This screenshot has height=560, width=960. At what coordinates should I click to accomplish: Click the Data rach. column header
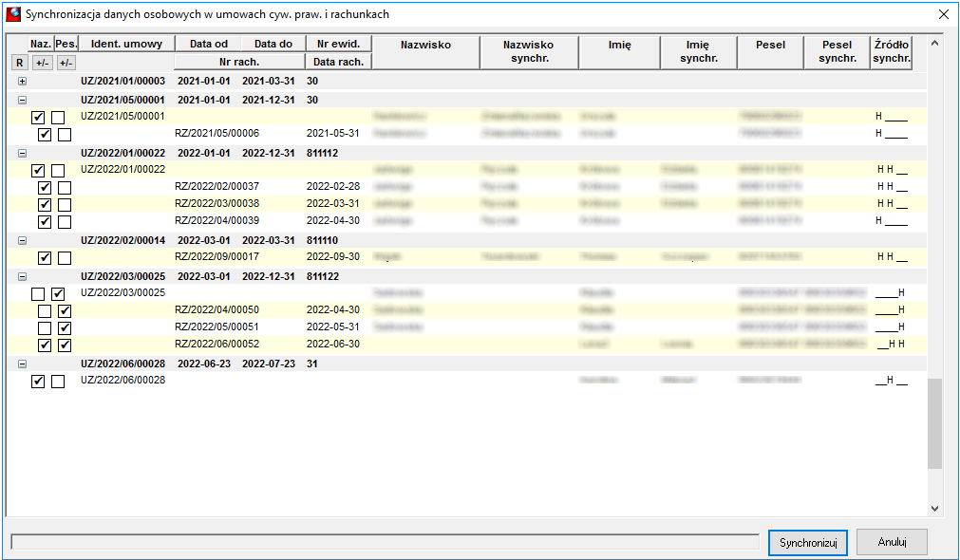point(339,62)
